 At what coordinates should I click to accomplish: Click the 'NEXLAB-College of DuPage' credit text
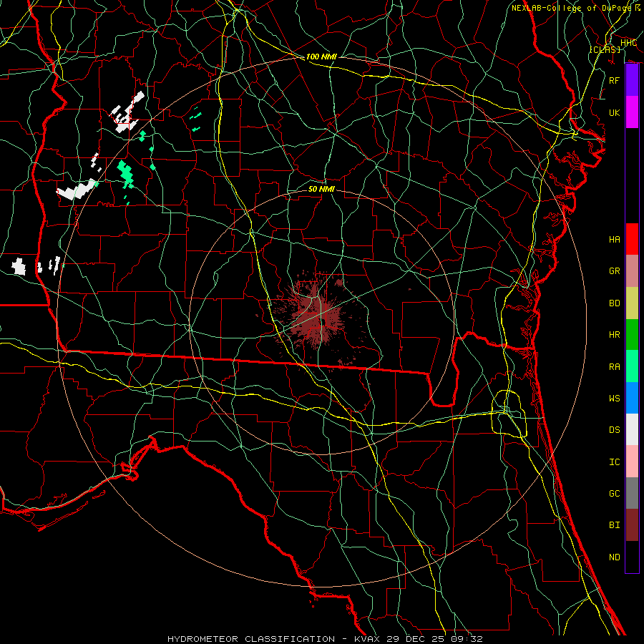coord(572,8)
